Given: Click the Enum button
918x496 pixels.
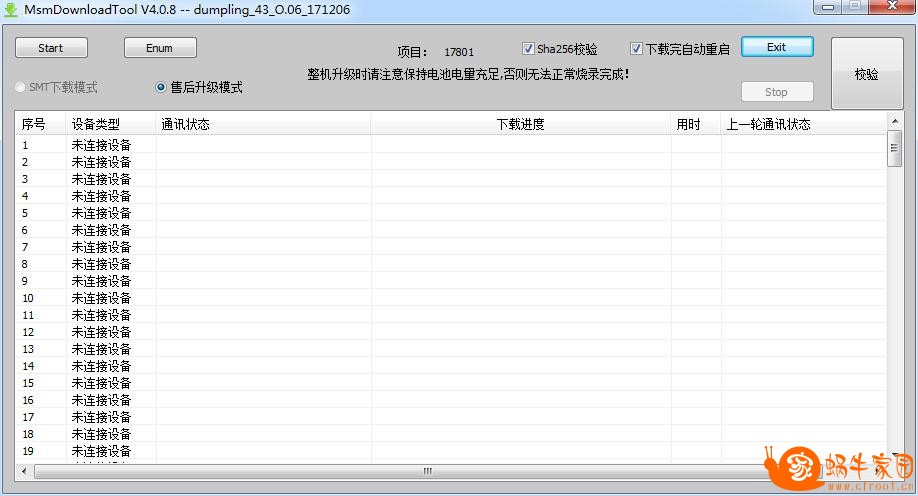Looking at the screenshot, I should pos(160,48).
